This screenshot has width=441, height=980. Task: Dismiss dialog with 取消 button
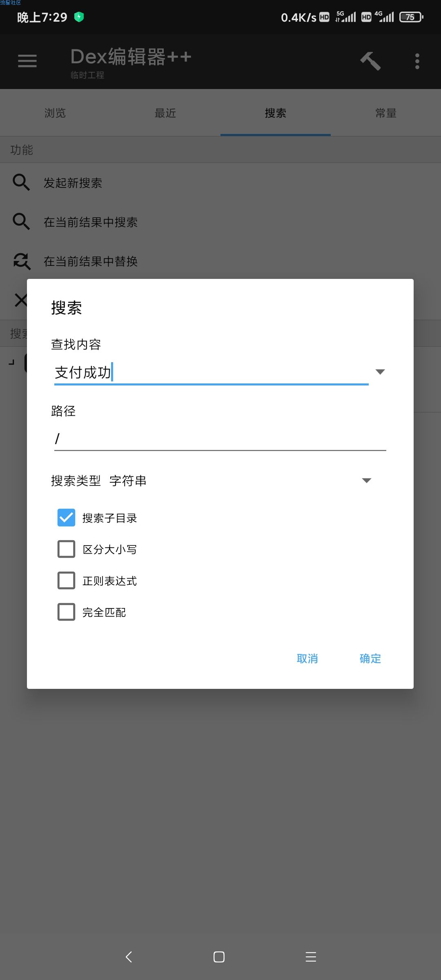point(307,658)
